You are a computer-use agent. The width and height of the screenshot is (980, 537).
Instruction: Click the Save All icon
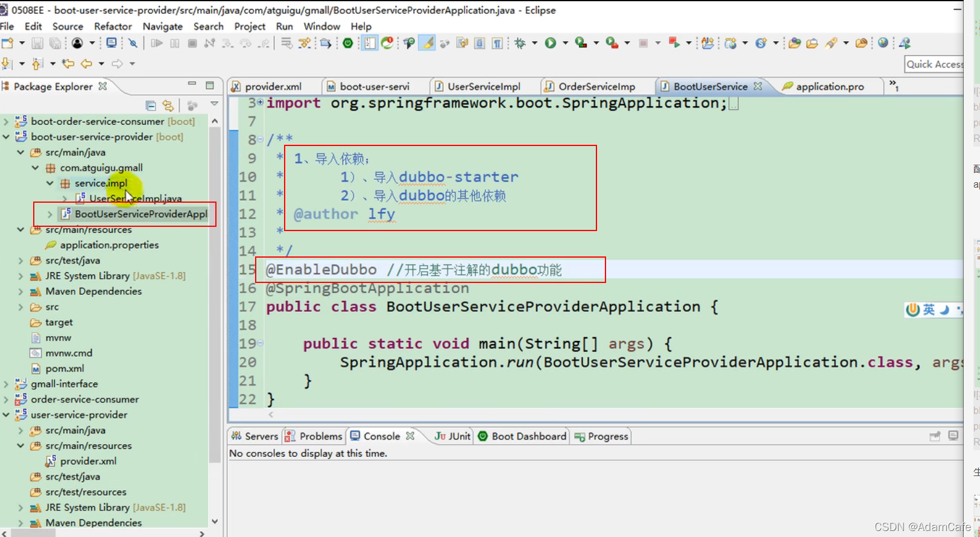coord(55,43)
